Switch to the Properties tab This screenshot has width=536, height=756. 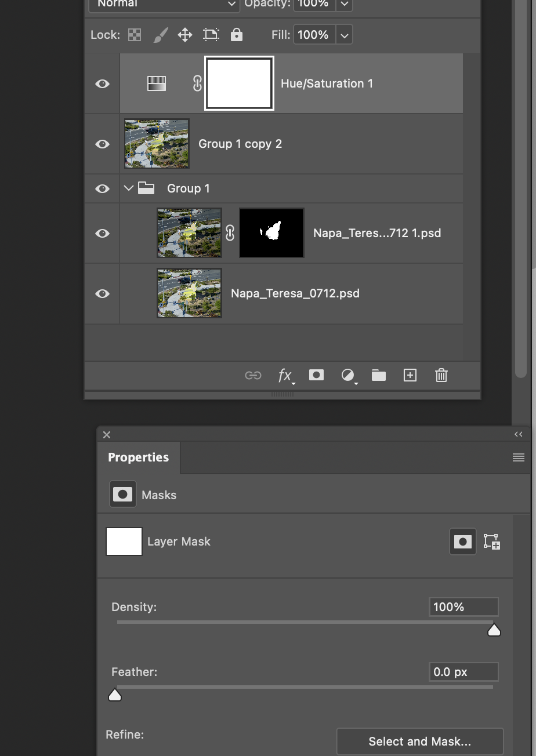139,457
